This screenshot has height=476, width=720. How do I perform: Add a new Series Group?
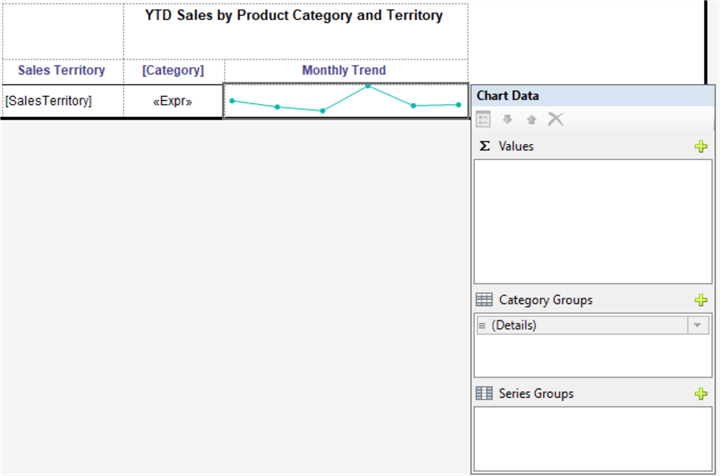tap(701, 394)
